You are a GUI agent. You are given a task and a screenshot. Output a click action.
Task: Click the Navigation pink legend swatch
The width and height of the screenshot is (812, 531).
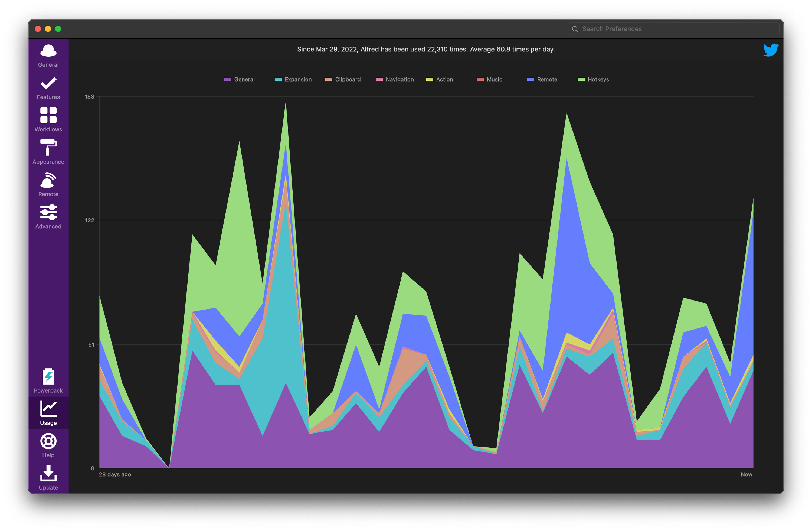(379, 80)
